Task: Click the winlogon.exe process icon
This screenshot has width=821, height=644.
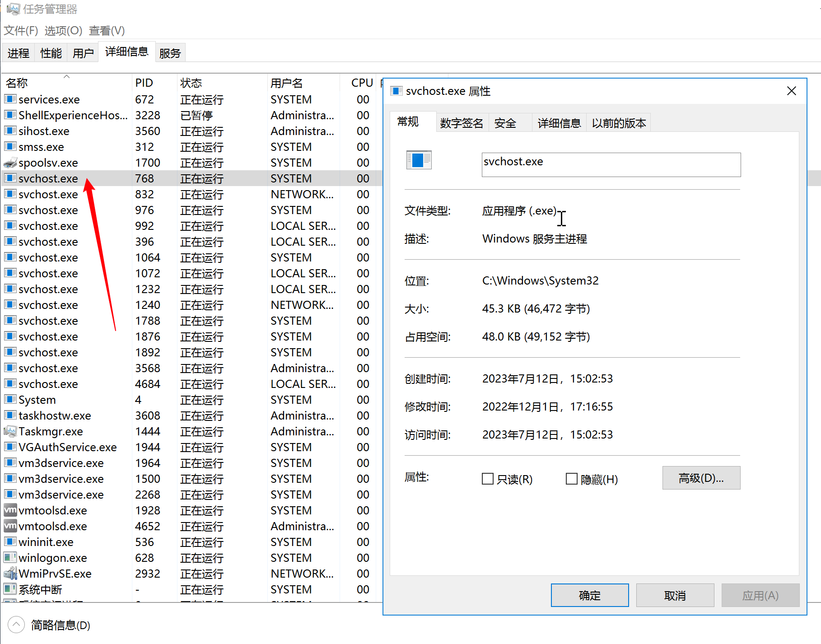Action: tap(10, 558)
